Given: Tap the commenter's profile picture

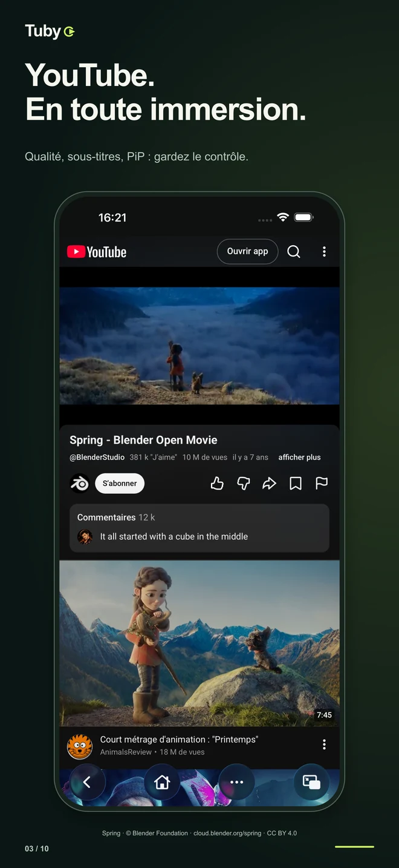Looking at the screenshot, I should tap(85, 537).
